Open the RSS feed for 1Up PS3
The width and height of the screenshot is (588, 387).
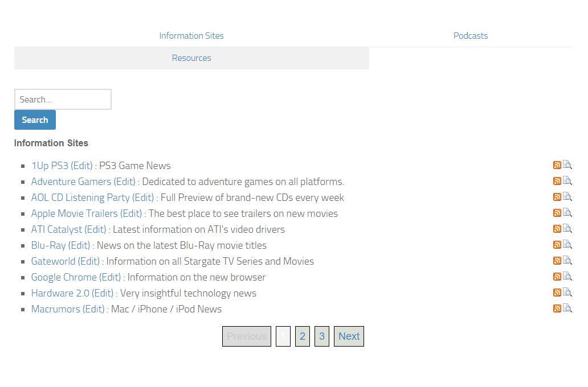point(557,165)
